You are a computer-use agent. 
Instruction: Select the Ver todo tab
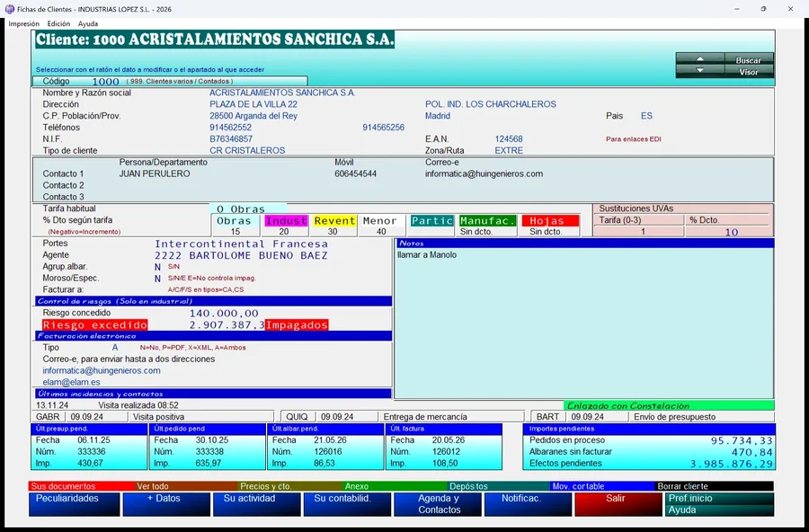(186, 486)
